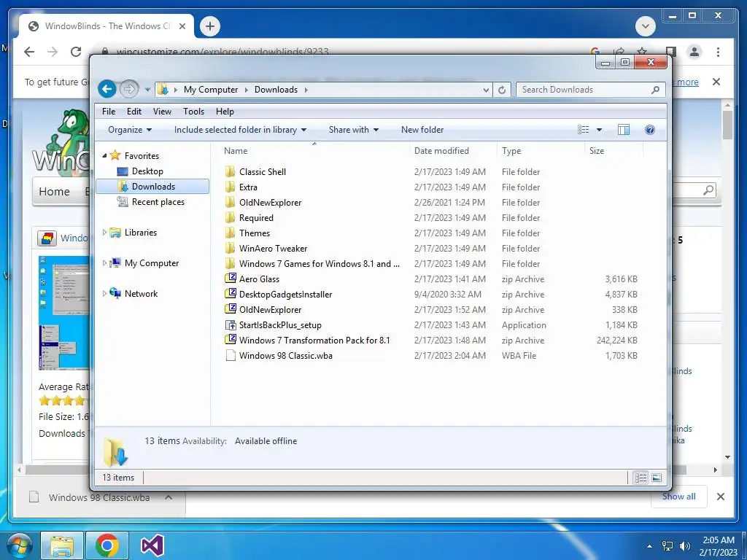Open the Windows Start orb
The height and width of the screenshot is (560, 747).
tap(18, 545)
